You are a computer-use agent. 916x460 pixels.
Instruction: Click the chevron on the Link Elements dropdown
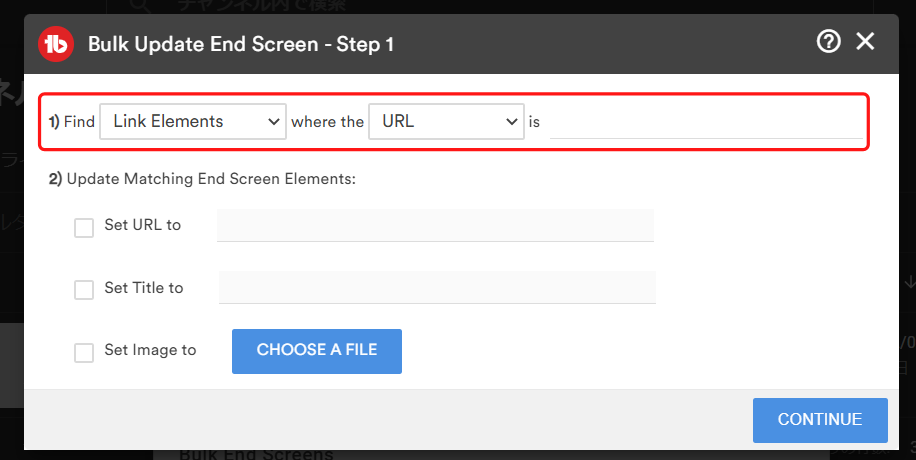click(273, 122)
